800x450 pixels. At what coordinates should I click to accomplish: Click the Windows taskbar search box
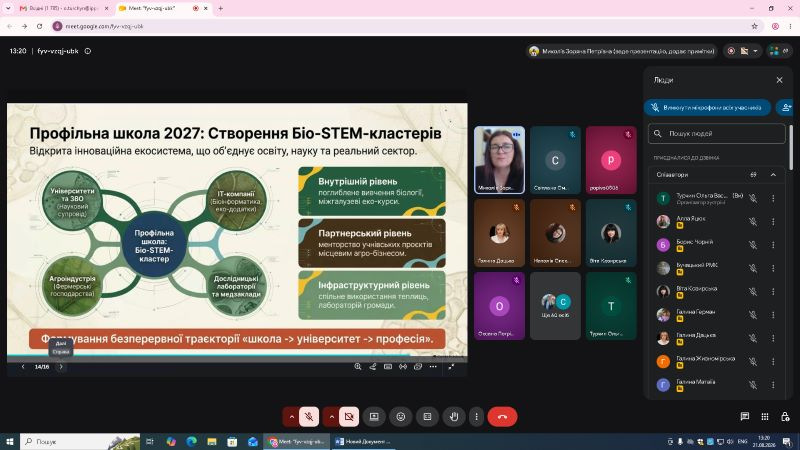pyautogui.click(x=80, y=441)
